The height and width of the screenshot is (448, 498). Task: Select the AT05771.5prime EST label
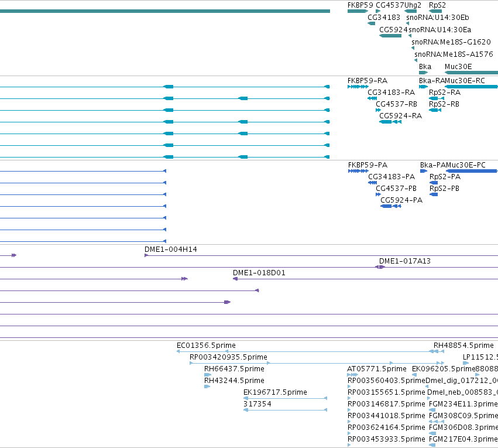(377, 369)
